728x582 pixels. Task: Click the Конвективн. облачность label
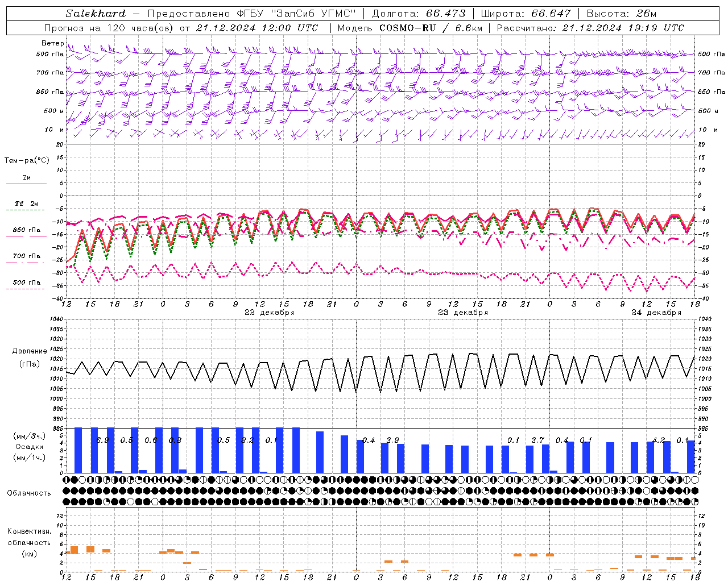(x=29, y=537)
